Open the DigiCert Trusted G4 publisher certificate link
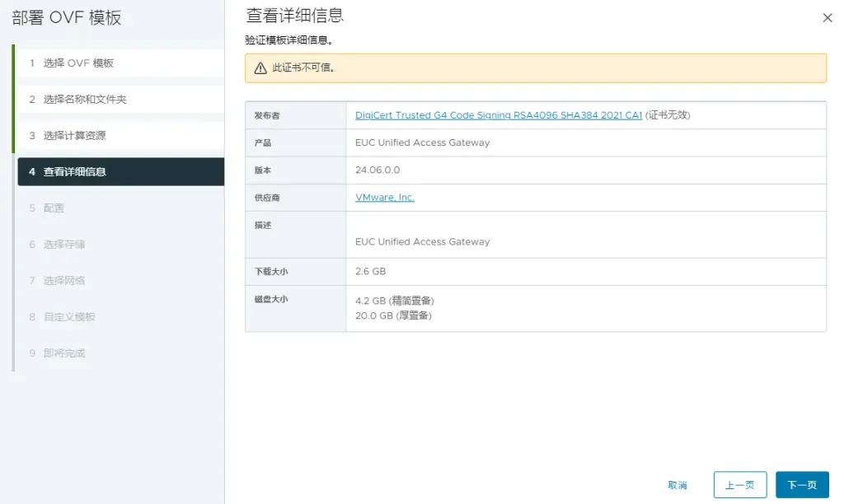Screen dimensions: 844x504 [x=498, y=115]
